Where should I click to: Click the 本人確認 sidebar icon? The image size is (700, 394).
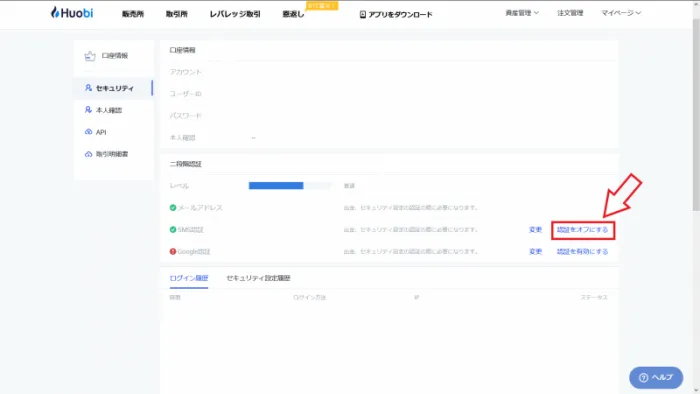(88, 110)
